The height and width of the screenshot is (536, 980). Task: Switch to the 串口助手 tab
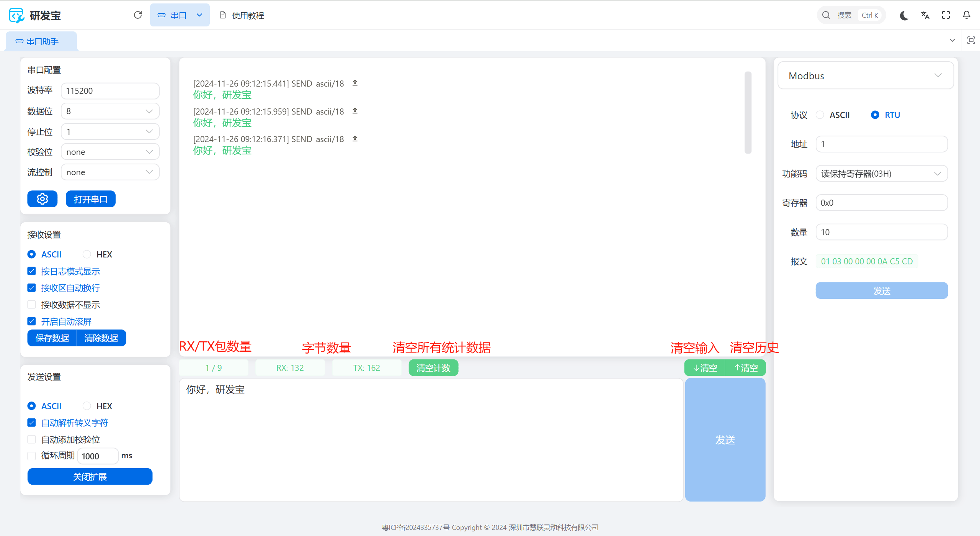tap(41, 41)
